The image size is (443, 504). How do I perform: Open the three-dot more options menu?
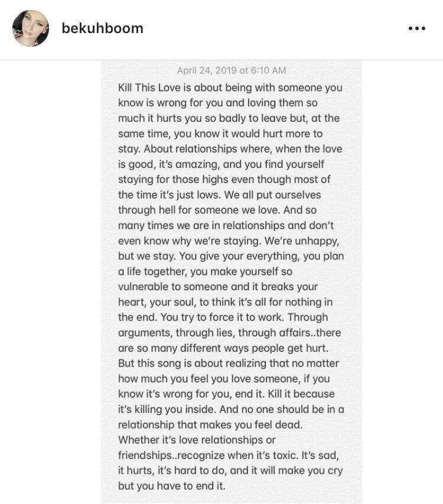coord(416,28)
